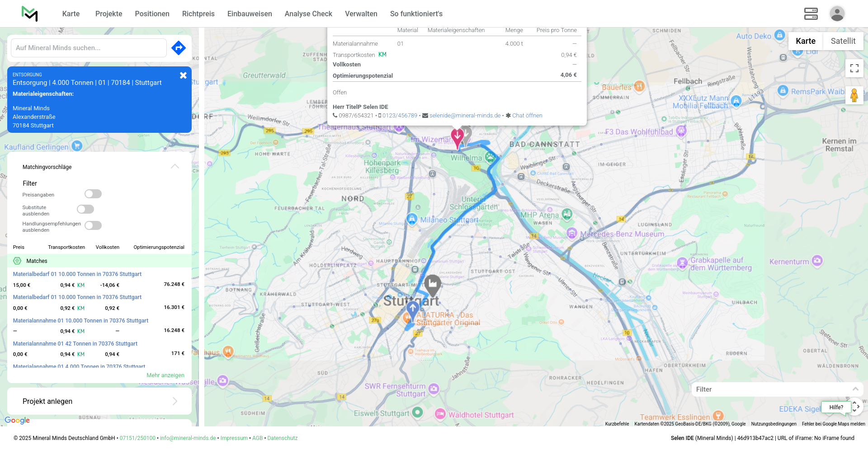Click the Mineral Minds search field
The image size is (868, 449).
(x=89, y=48)
